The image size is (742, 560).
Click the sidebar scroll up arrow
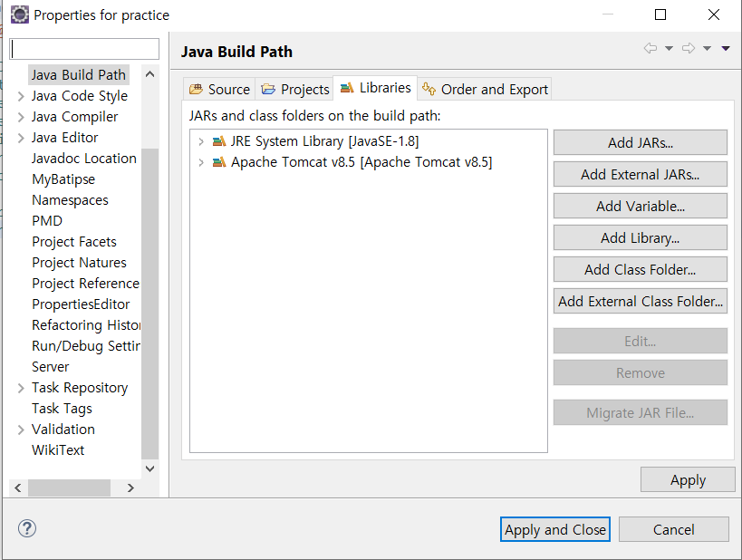[150, 74]
